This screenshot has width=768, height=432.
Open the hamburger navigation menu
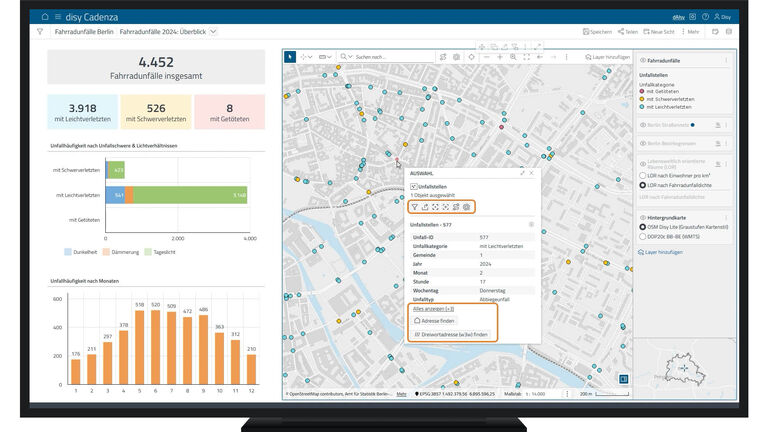click(x=58, y=17)
